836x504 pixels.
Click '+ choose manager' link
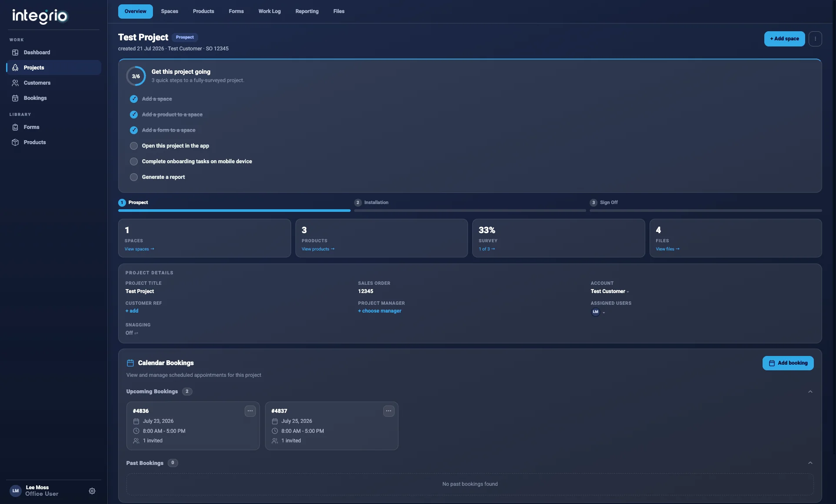[380, 311]
